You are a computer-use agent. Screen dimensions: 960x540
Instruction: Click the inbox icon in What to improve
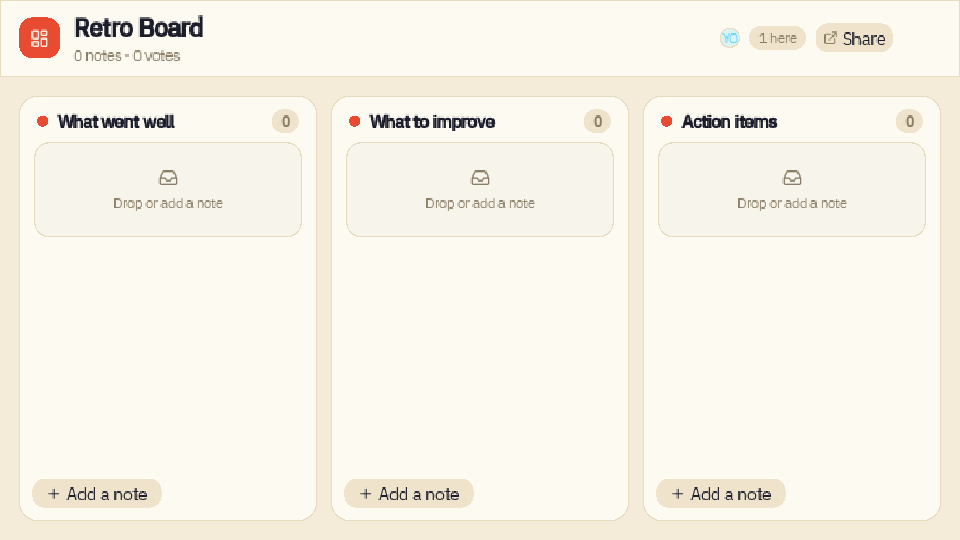click(480, 178)
